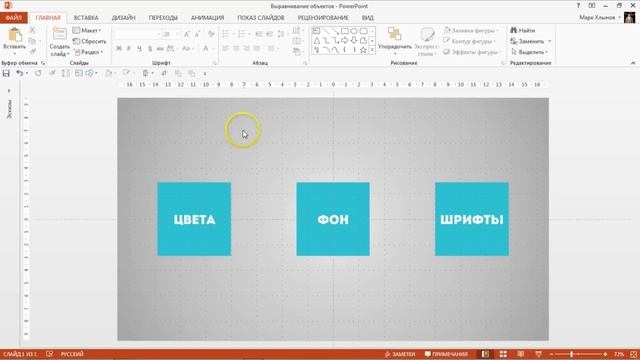The image size is (640, 360).
Task: Select the ШРИФТЫ square on the slide
Action: point(472,219)
